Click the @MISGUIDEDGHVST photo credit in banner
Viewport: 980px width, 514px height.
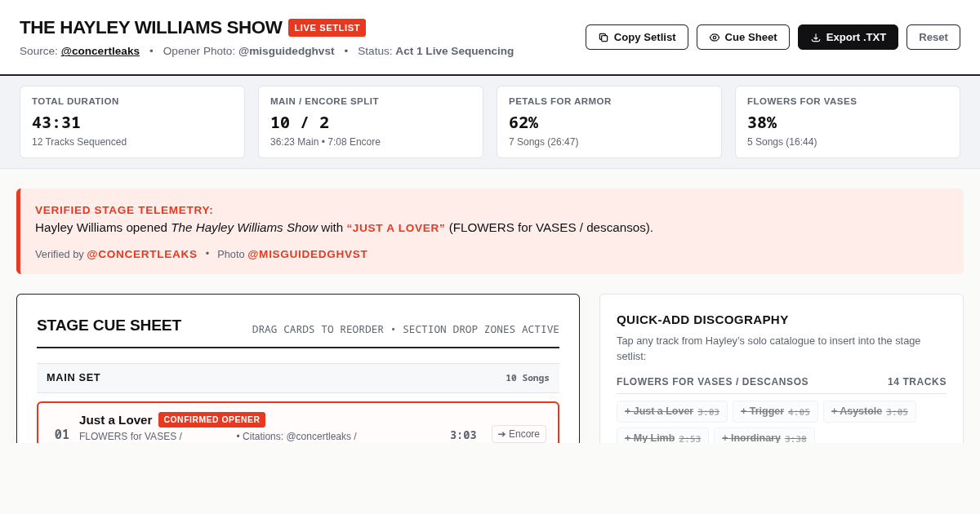(x=308, y=254)
